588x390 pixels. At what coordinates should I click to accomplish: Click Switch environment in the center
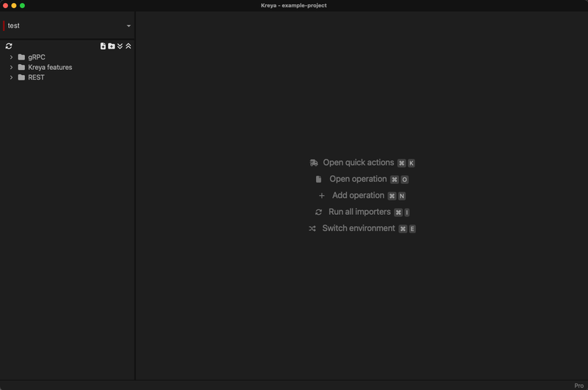358,229
